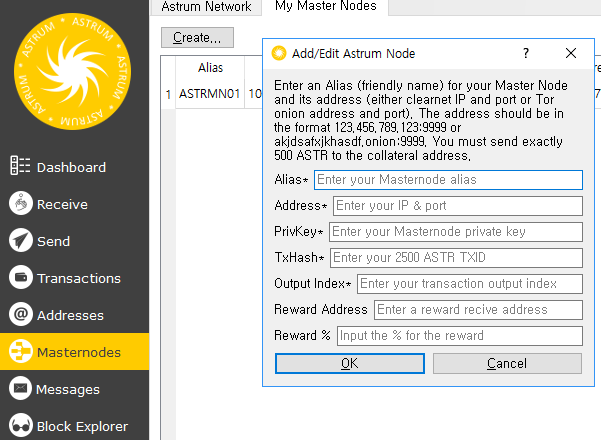The image size is (601, 440).
Task: Select the Masternodes network icon
Action: 21,351
